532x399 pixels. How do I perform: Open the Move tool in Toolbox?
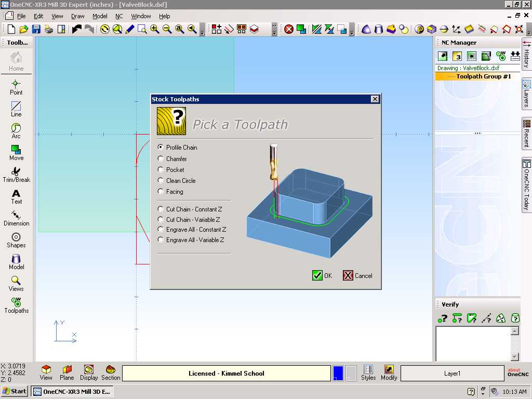(16, 153)
